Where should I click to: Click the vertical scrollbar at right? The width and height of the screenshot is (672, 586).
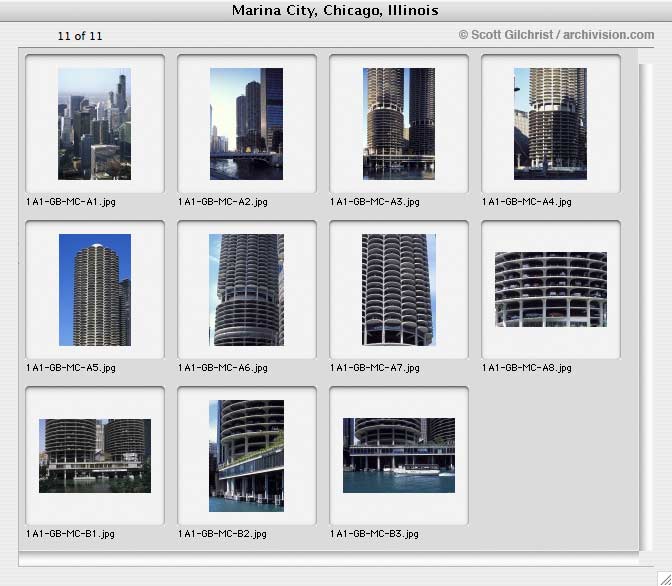coord(645,307)
